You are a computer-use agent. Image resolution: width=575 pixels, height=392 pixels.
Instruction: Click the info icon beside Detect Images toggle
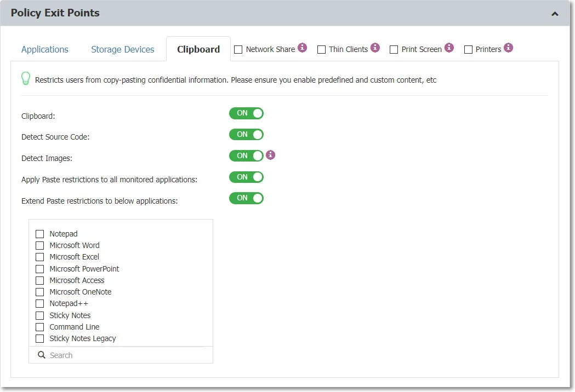coord(271,155)
